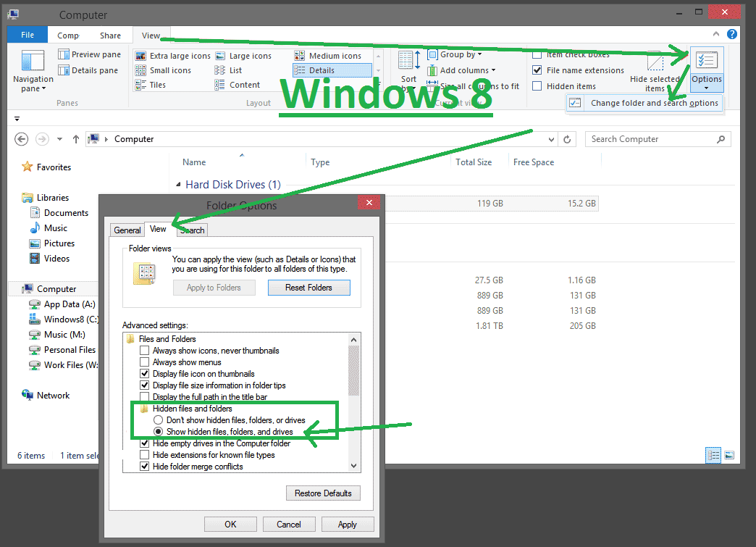
Task: Select the View tab in Folder Options
Action: point(158,229)
